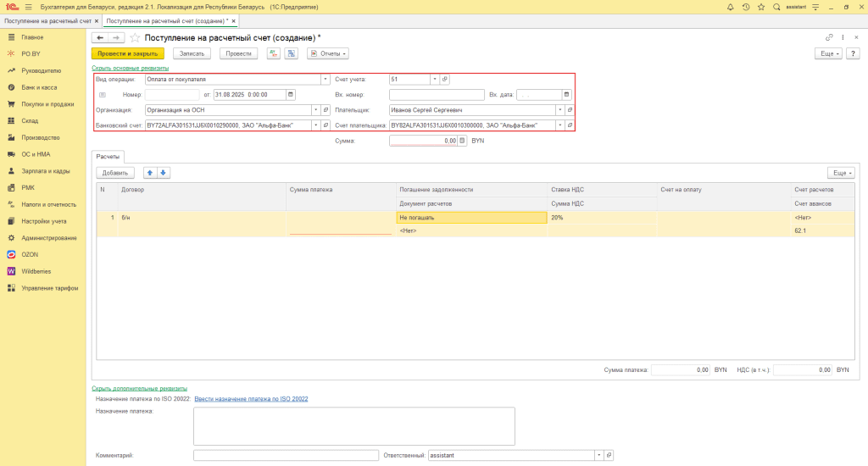Open the Администрирование section

pyautogui.click(x=48, y=238)
